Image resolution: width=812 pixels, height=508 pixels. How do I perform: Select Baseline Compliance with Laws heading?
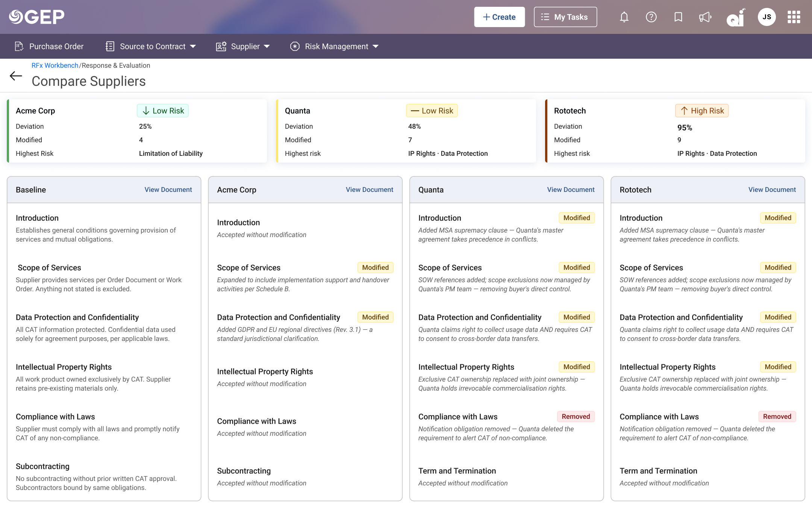(x=55, y=417)
